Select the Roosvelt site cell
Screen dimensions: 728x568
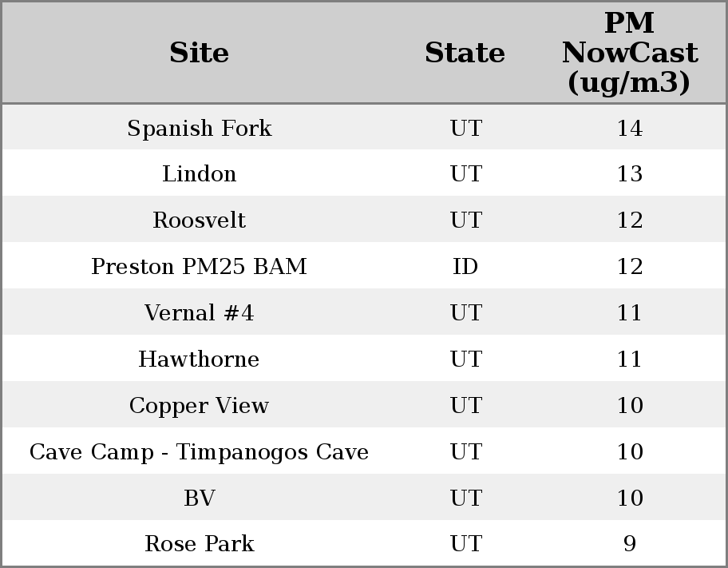[x=200, y=220]
